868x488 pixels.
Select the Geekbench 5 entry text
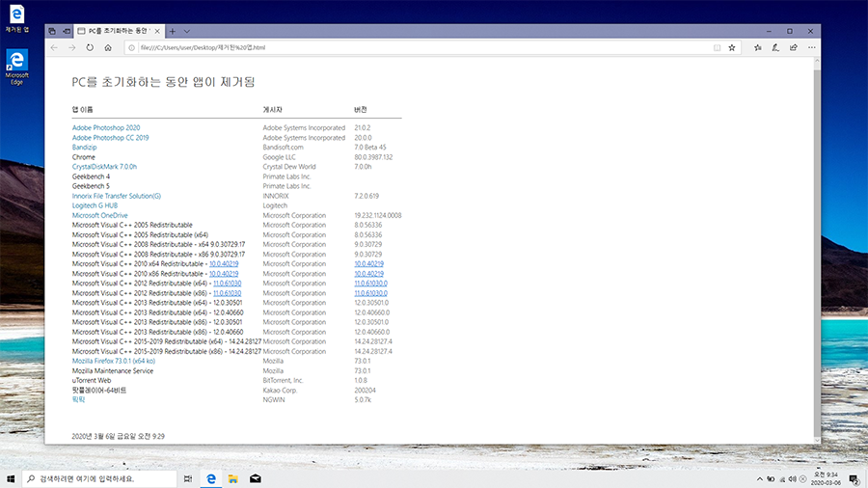[91, 186]
